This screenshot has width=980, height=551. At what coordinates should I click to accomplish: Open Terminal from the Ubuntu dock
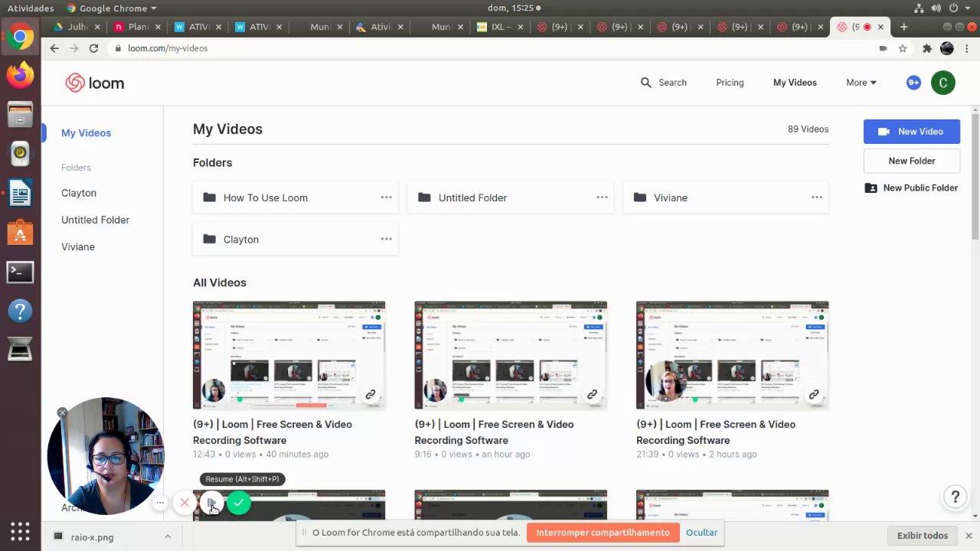click(20, 272)
